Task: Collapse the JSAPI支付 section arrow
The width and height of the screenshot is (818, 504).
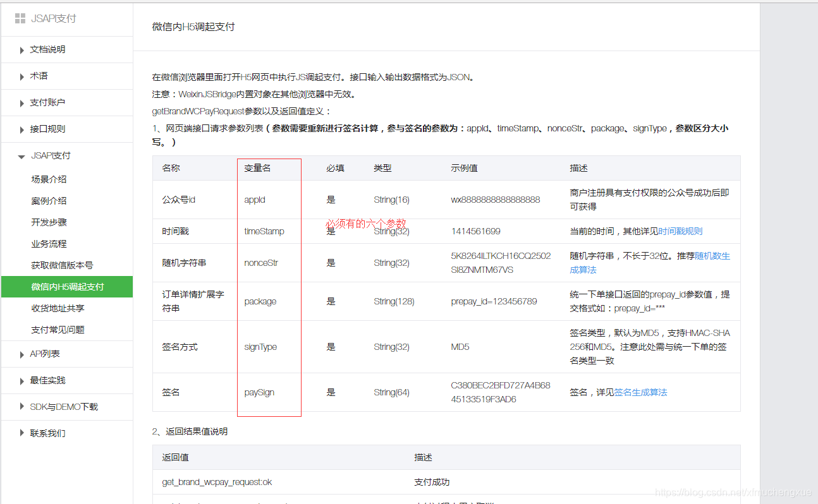Action: (22, 156)
